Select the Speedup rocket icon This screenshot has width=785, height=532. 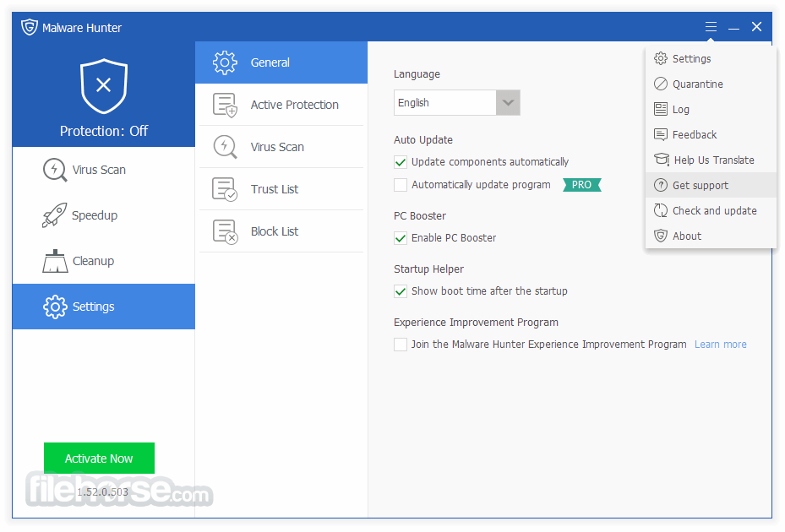(x=55, y=215)
